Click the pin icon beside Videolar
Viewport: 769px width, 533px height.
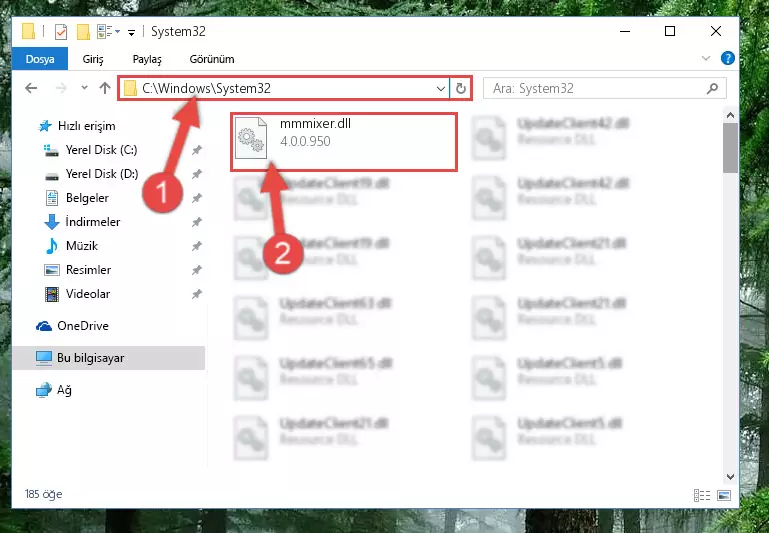point(197,294)
